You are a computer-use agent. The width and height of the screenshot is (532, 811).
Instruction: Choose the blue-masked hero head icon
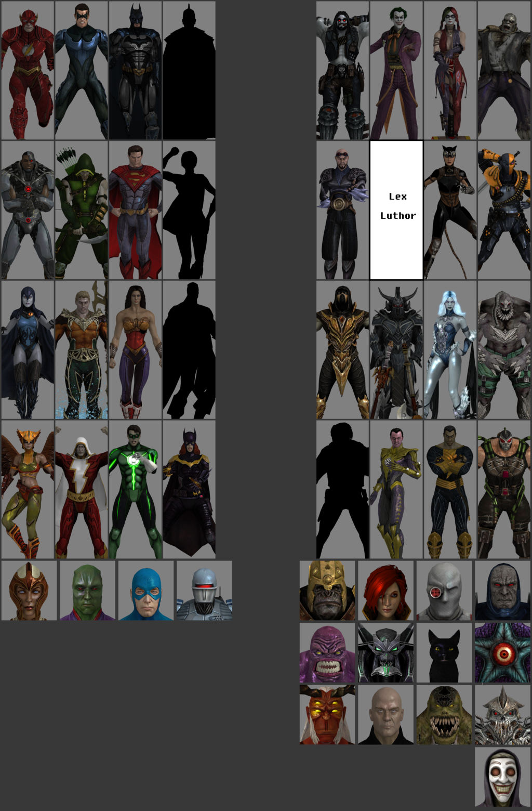coord(146,591)
